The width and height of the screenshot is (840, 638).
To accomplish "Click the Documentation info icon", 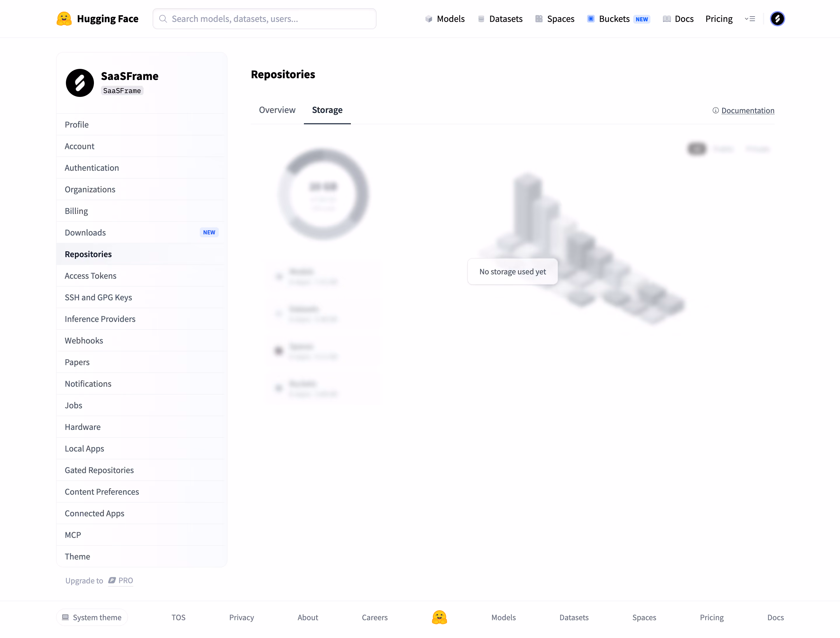I will (715, 110).
